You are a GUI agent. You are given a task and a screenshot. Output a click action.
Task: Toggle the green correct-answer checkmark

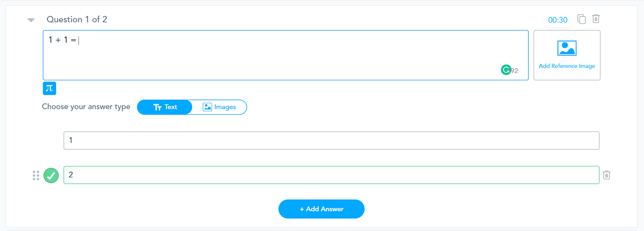tap(51, 175)
